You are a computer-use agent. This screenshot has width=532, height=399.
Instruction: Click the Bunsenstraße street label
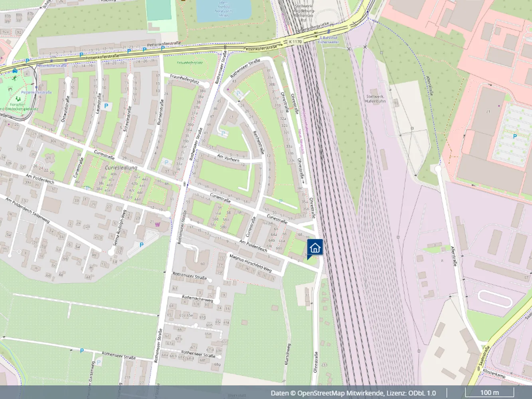click(x=160, y=112)
